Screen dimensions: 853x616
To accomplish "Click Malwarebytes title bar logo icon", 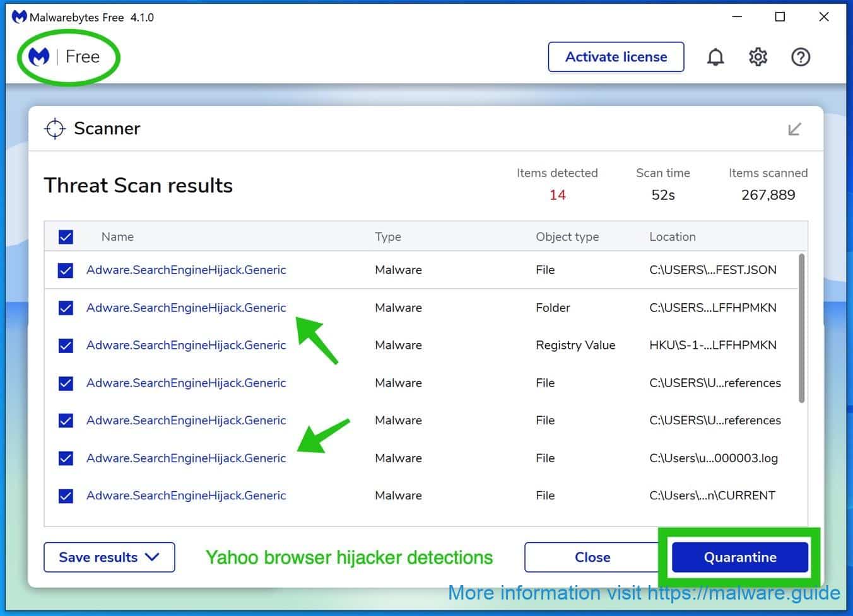I will pyautogui.click(x=19, y=17).
